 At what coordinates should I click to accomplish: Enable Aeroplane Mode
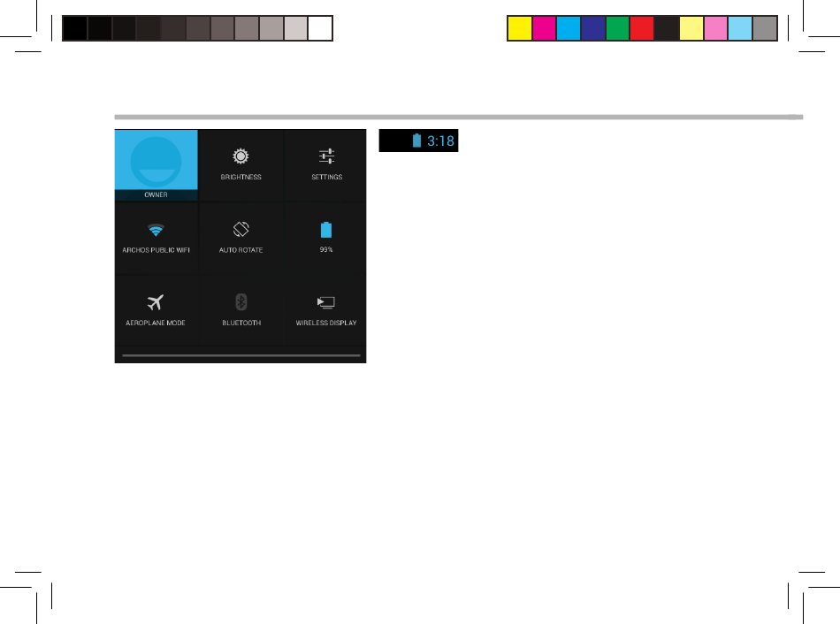(156, 310)
